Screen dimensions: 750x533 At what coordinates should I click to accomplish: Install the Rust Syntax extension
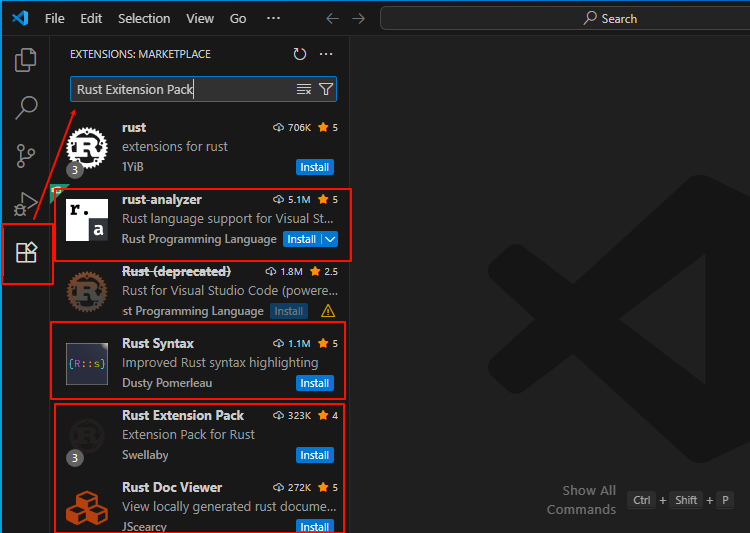pos(315,383)
